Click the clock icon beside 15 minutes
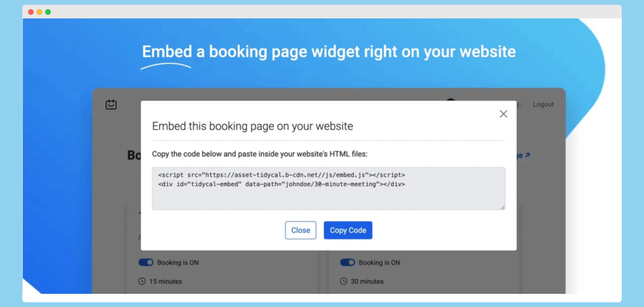Viewport: 644px width, 307px height. click(x=142, y=281)
